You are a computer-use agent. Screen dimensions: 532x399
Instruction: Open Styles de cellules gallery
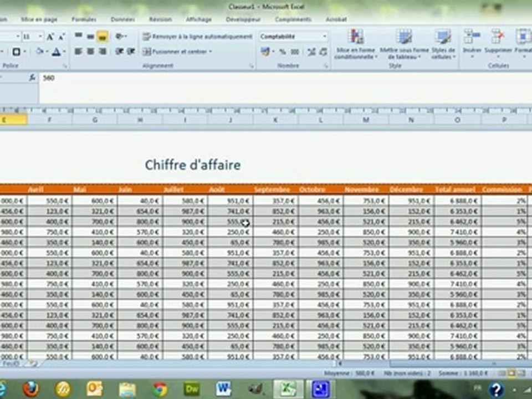443,44
